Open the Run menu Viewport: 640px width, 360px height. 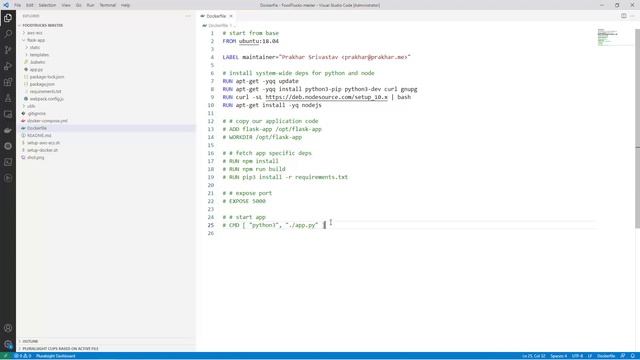[x=90, y=5]
